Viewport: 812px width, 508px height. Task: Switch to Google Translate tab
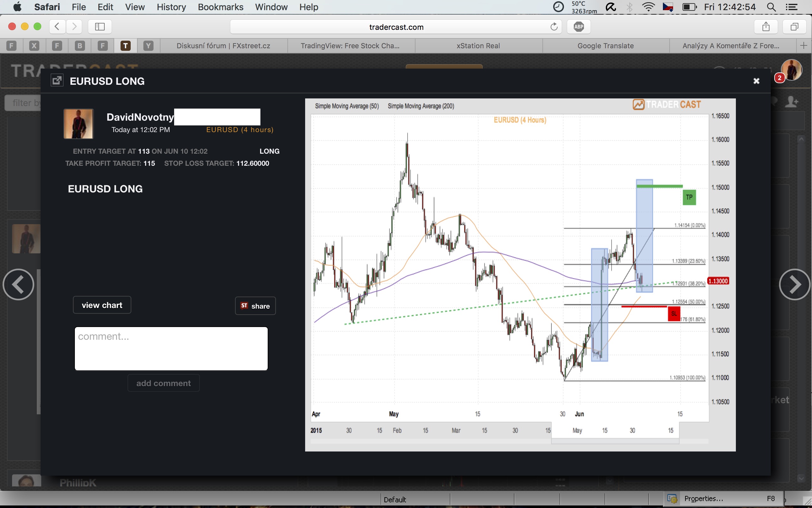[606, 46]
